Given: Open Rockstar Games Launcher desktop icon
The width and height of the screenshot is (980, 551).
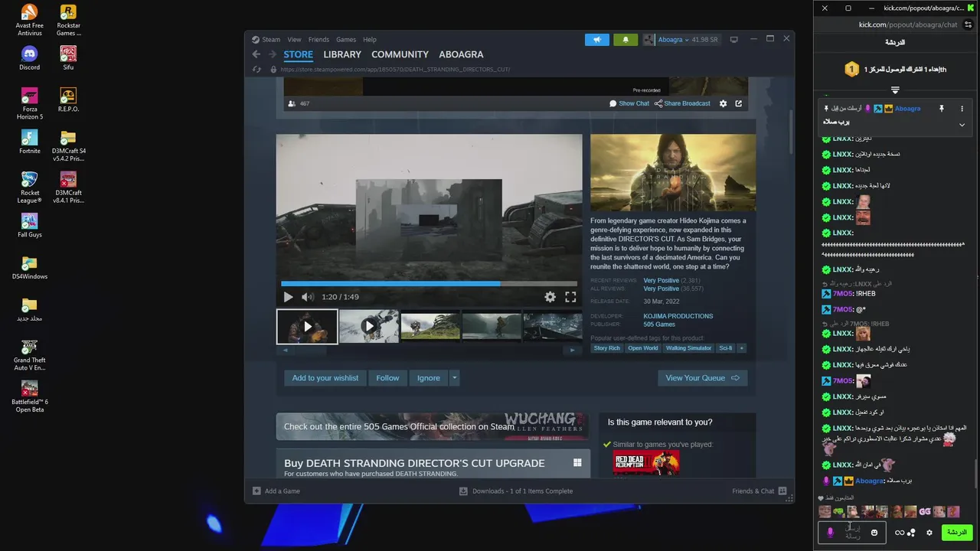Looking at the screenshot, I should tap(68, 20).
